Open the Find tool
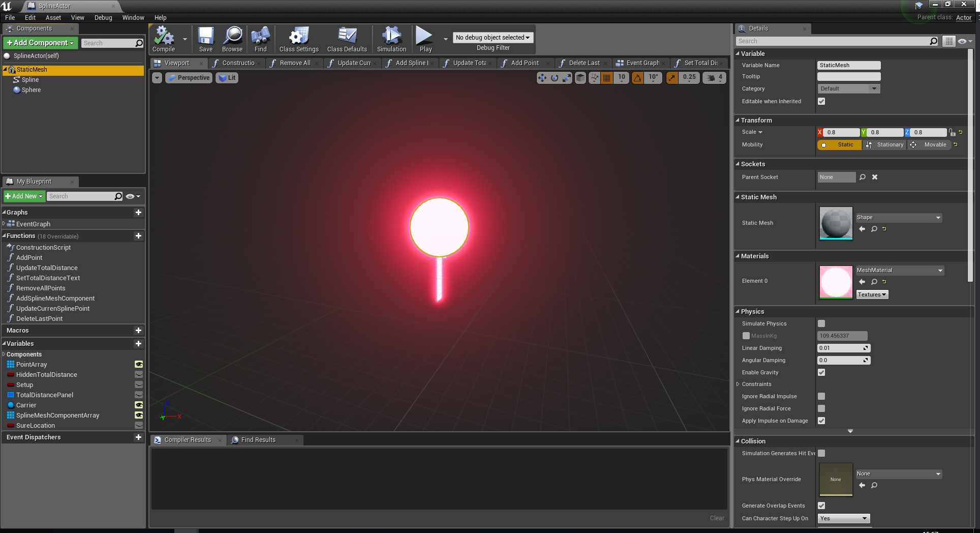The image size is (980, 533). click(x=260, y=39)
